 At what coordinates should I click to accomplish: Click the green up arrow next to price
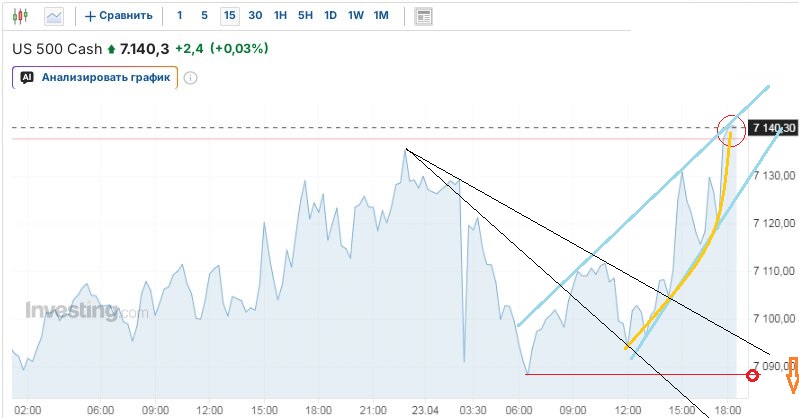pos(111,48)
